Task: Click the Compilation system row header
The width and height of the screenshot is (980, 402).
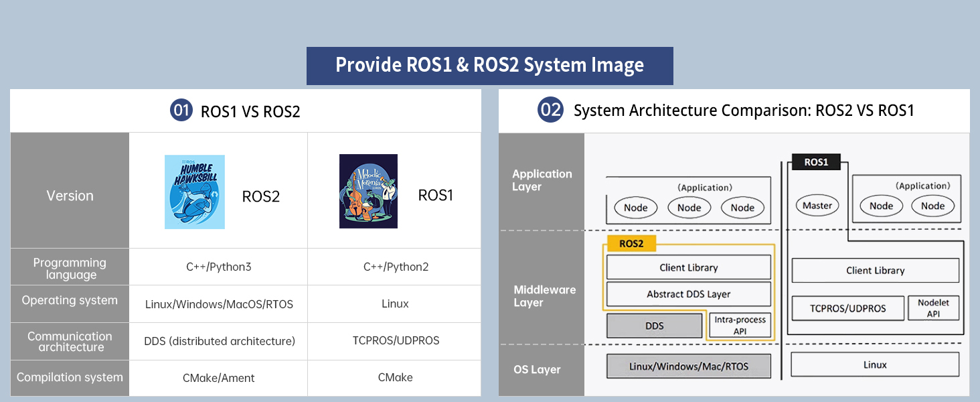Action: [x=70, y=378]
